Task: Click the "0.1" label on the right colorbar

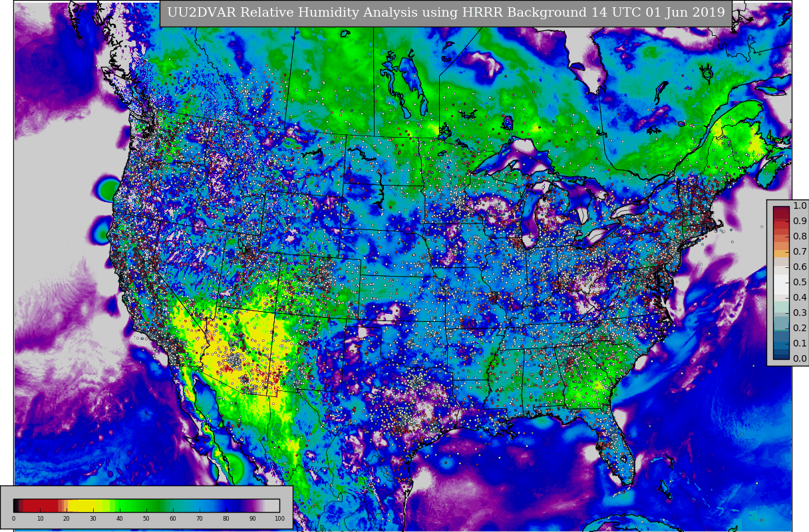Action: (x=800, y=344)
